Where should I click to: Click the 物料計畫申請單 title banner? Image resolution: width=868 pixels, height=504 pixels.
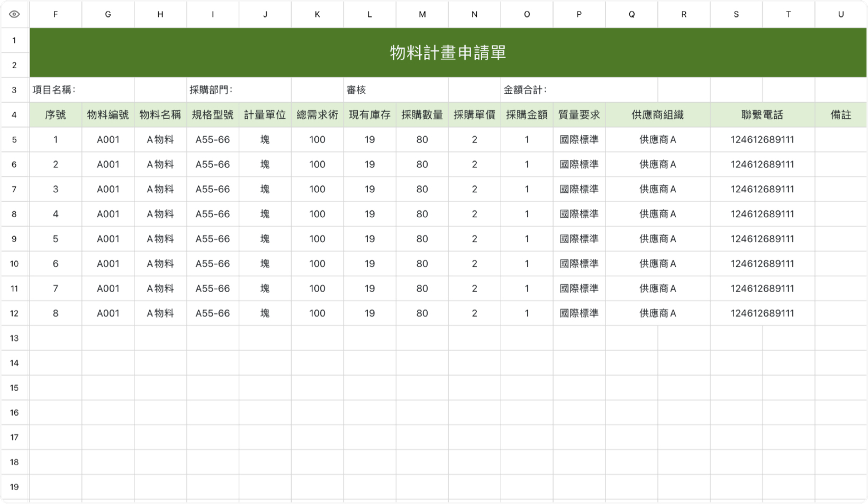[448, 52]
